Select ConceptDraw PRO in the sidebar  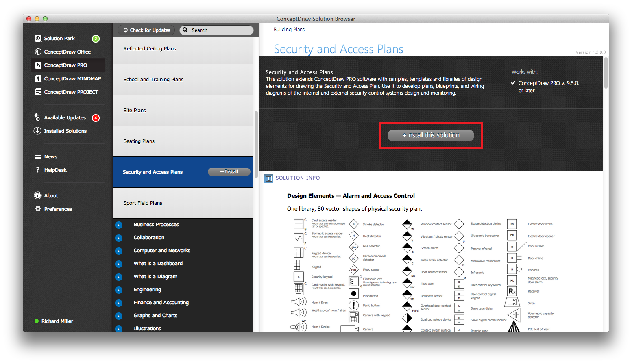click(68, 65)
